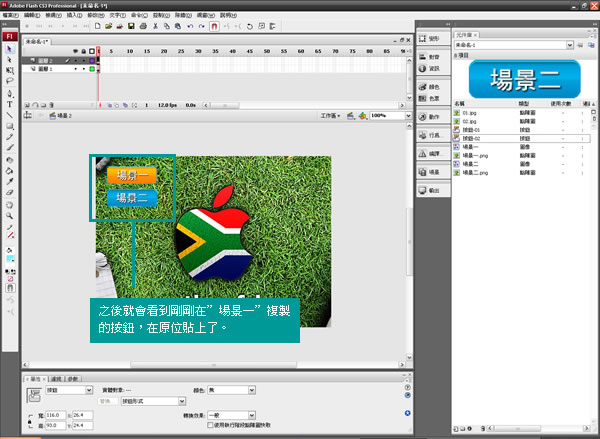The height and width of the screenshot is (439, 600).
Task: Select the Pen tool
Action: click(x=10, y=94)
